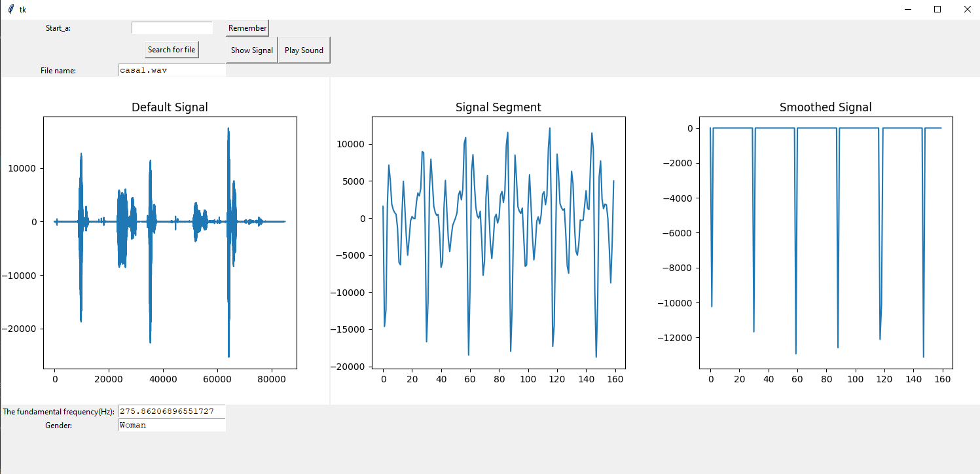The height and width of the screenshot is (474, 980).
Task: Click inside the Start_a input box
Action: click(172, 27)
